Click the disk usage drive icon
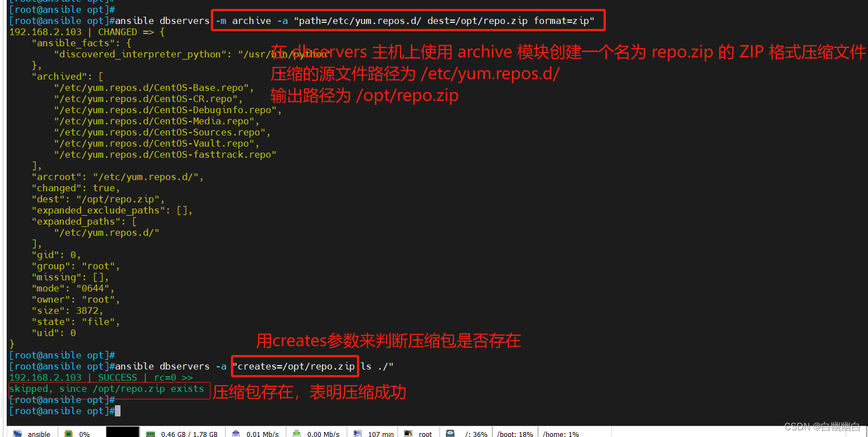868x437 pixels. (450, 433)
